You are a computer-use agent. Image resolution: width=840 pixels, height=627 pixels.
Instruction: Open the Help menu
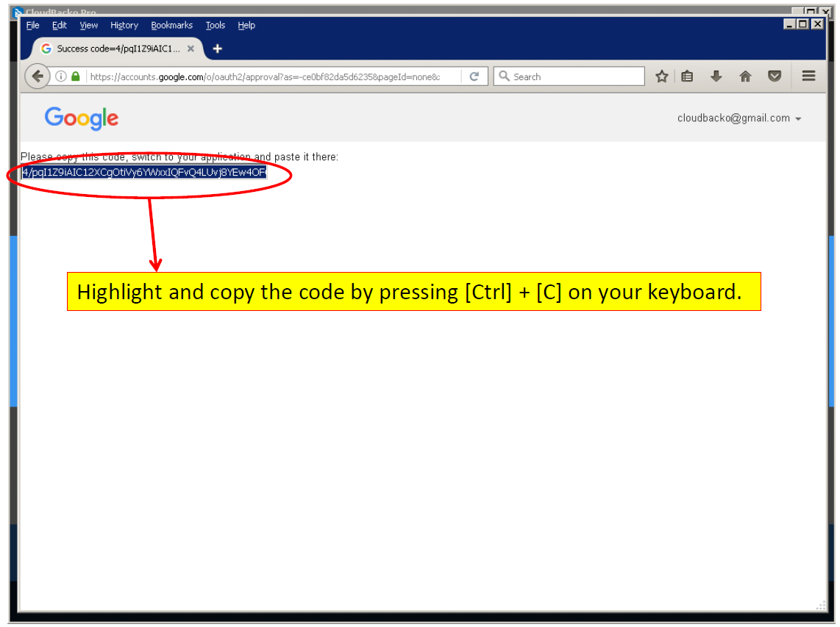pyautogui.click(x=246, y=25)
